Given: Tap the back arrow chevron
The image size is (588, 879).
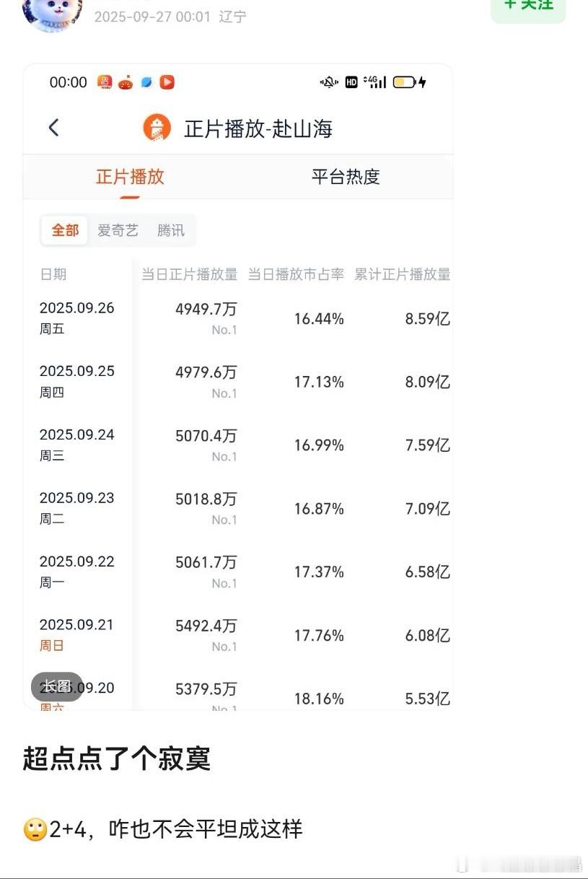Looking at the screenshot, I should tap(53, 128).
